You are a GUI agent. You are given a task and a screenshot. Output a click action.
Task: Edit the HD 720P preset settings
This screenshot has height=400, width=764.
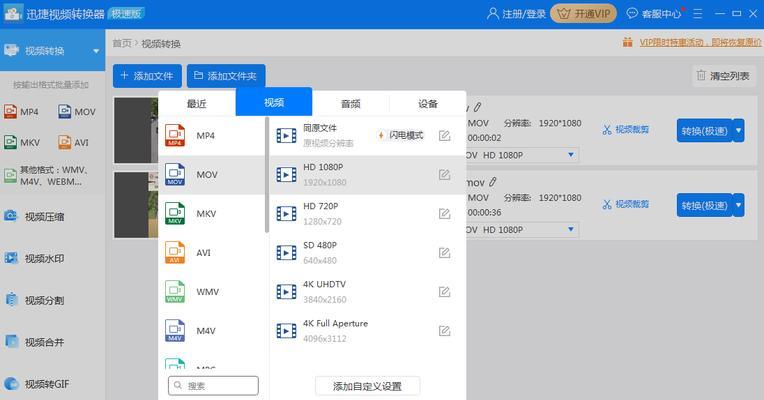[444, 213]
